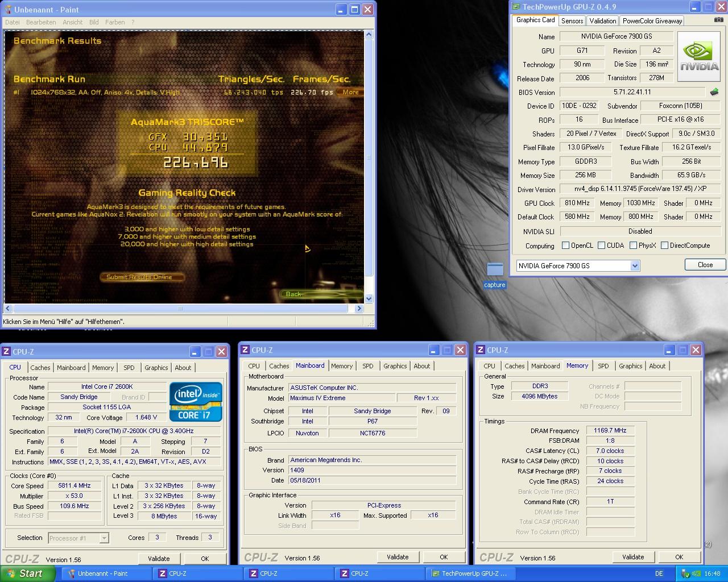Screen dimensions: 728x582
Task: Click the GPU-Z camera screenshot icon
Action: [719, 20]
